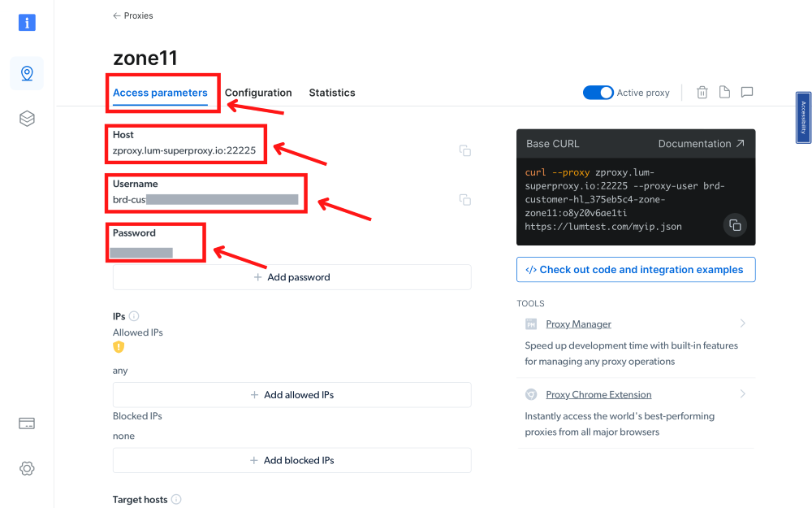Screen dimensions: 812x508
Task: Copy the Base CURL command
Action: coord(735,225)
